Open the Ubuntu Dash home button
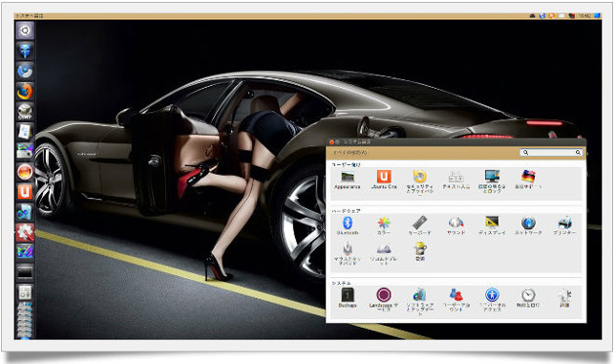Viewport: 615px width, 364px height. (x=24, y=30)
